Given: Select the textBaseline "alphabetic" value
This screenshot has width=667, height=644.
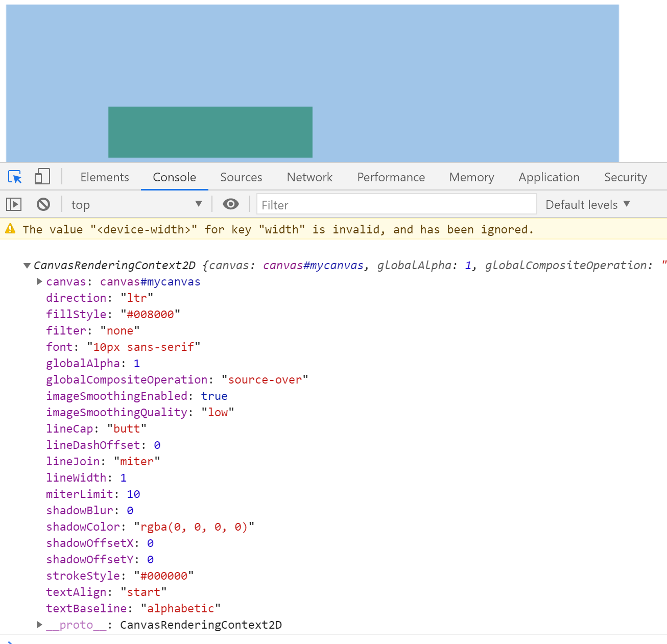Looking at the screenshot, I should click(181, 608).
